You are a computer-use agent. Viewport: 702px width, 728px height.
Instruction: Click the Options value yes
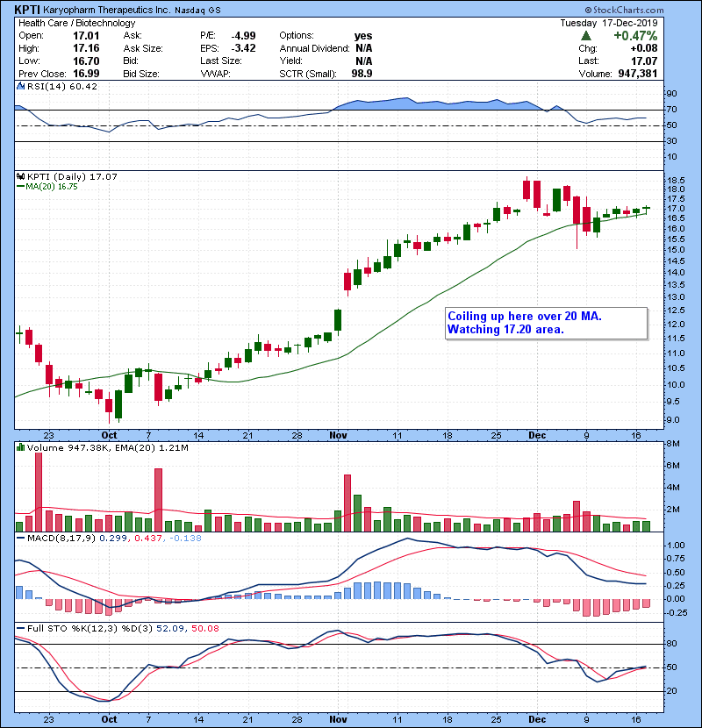pyautogui.click(x=363, y=36)
